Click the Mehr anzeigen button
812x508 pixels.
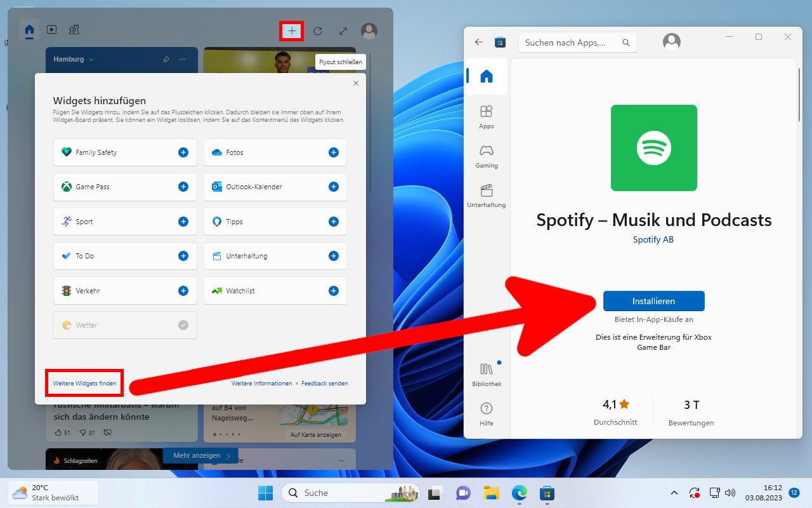(x=200, y=456)
